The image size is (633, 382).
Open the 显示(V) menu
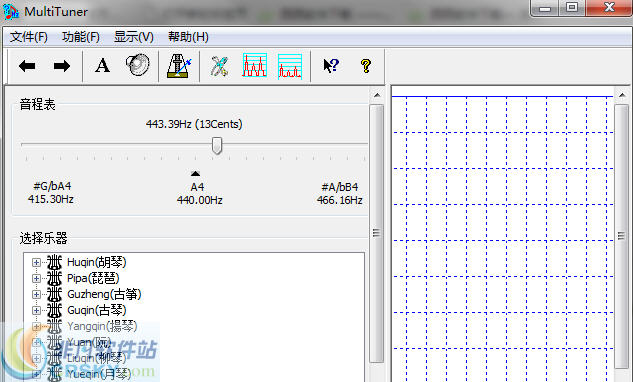(x=134, y=37)
